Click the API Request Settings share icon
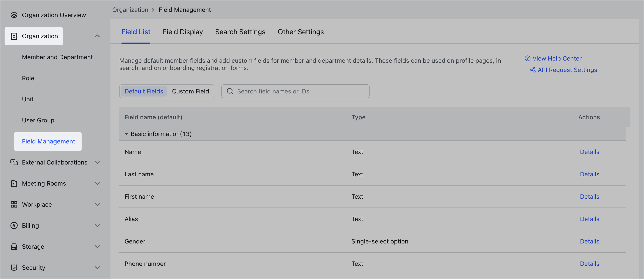Screen dimensions: 644x279 (x=533, y=70)
